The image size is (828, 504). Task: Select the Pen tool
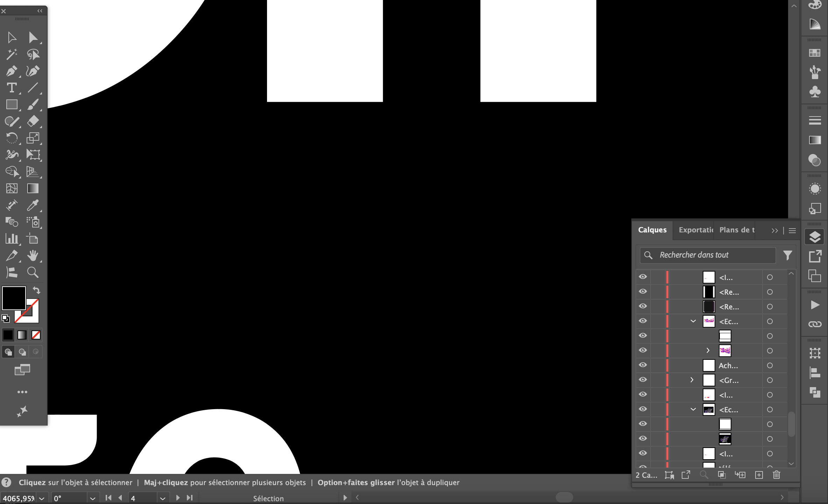tap(12, 71)
